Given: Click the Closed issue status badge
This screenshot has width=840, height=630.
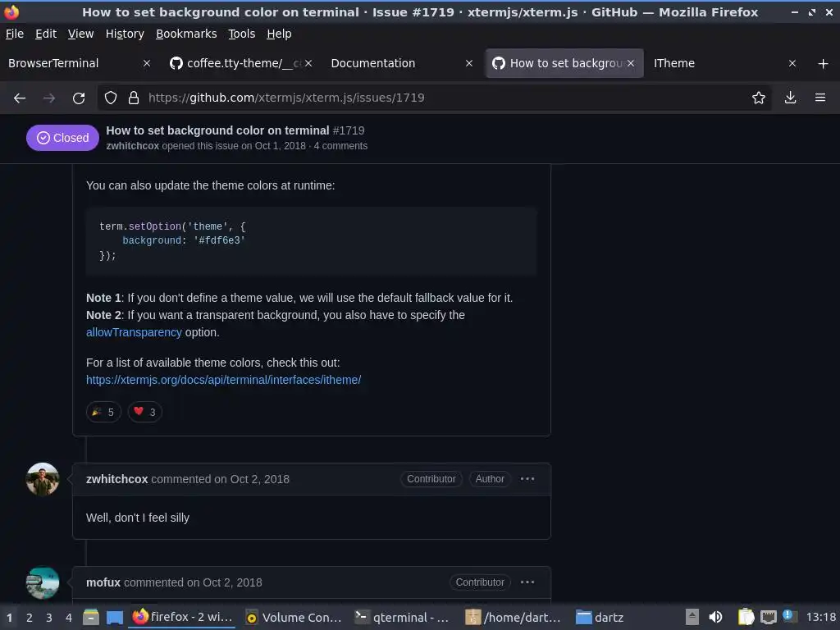Looking at the screenshot, I should 62,138.
